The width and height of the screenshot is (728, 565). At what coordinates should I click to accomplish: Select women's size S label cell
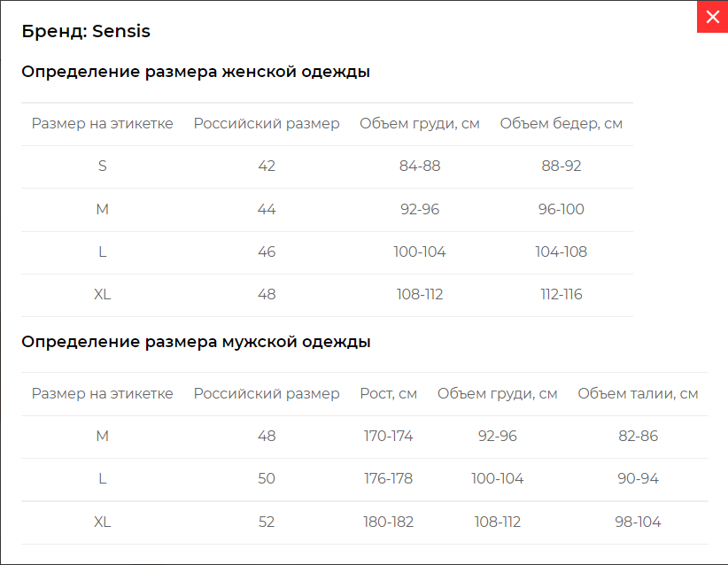point(102,166)
